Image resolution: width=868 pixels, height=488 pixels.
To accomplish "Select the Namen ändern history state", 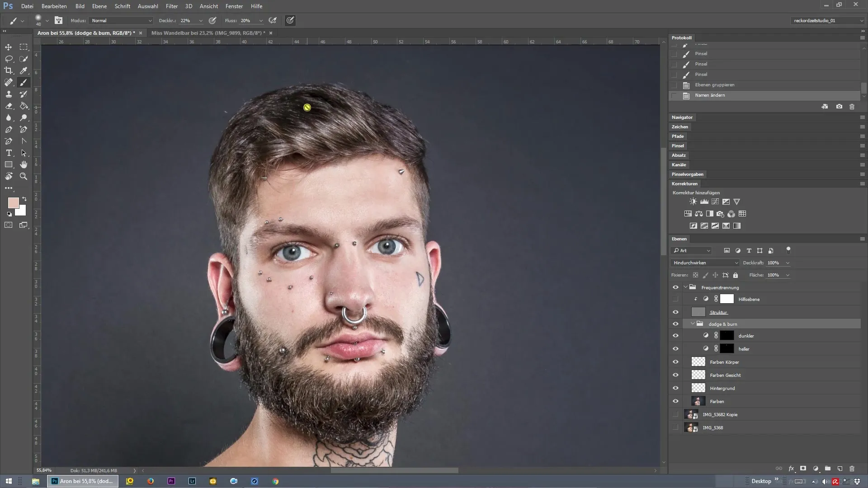I will 764,95.
